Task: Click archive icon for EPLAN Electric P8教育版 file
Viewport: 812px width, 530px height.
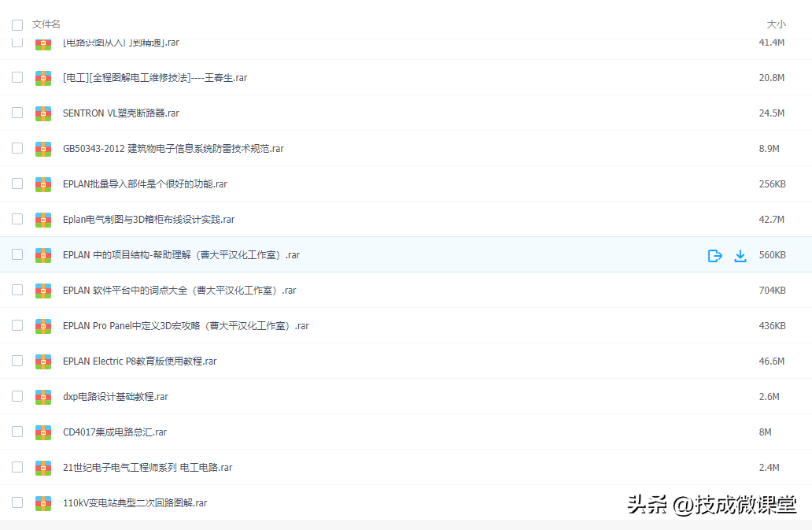Action: click(43, 361)
